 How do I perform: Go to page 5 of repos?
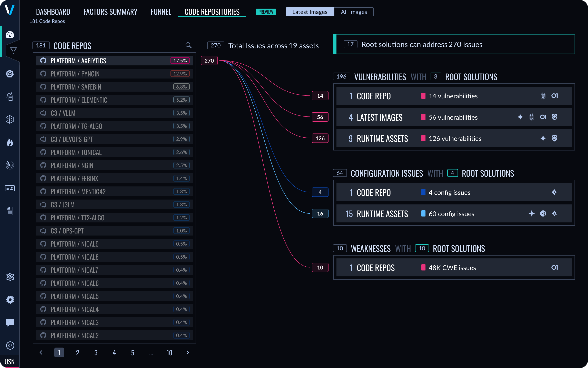pos(133,352)
